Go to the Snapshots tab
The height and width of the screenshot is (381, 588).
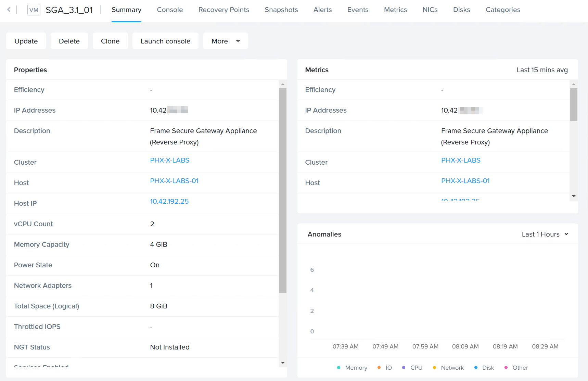point(281,10)
